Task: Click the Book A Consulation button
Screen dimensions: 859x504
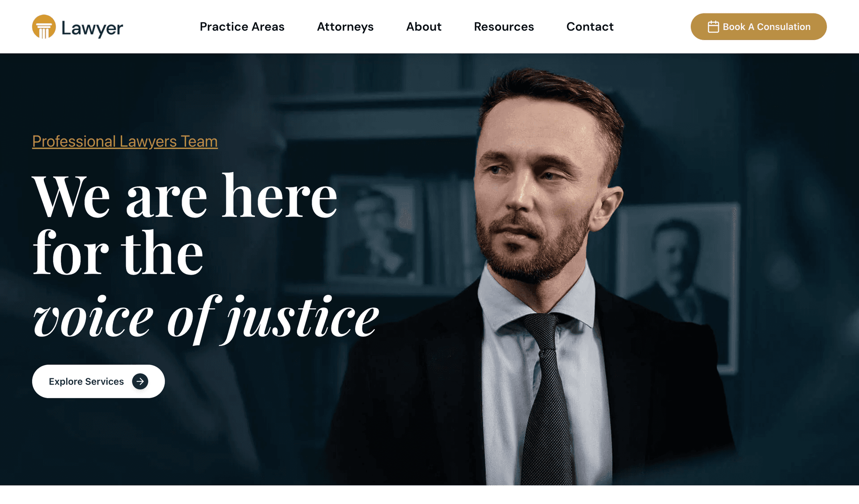Action: tap(758, 27)
